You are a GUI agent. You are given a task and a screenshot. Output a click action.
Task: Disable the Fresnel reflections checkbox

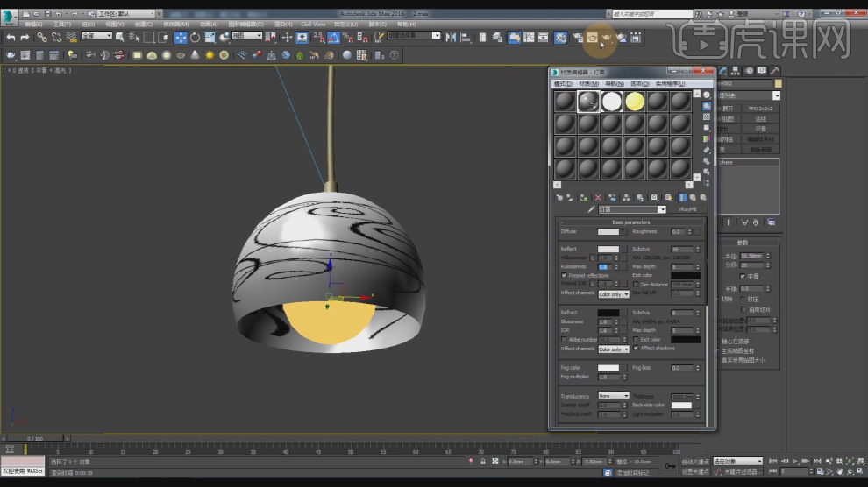pyautogui.click(x=564, y=275)
